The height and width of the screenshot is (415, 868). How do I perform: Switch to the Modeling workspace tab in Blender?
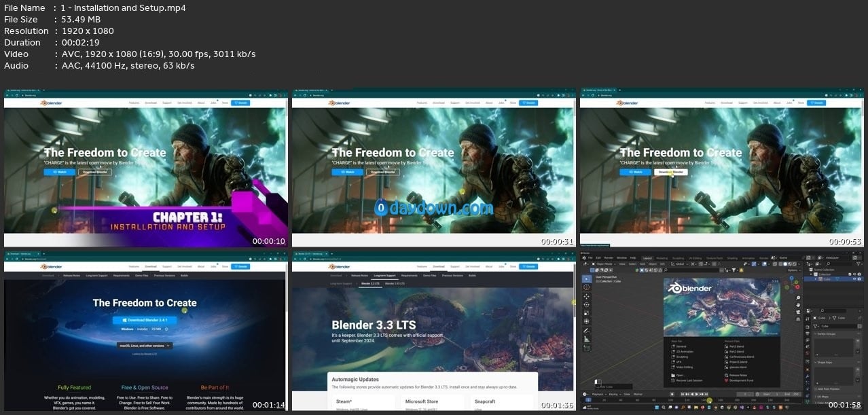point(662,258)
